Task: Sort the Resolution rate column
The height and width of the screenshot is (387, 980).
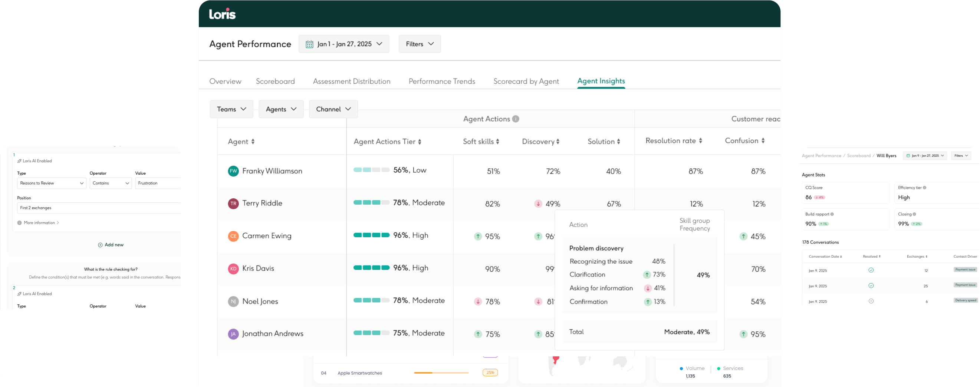Action: coord(700,140)
